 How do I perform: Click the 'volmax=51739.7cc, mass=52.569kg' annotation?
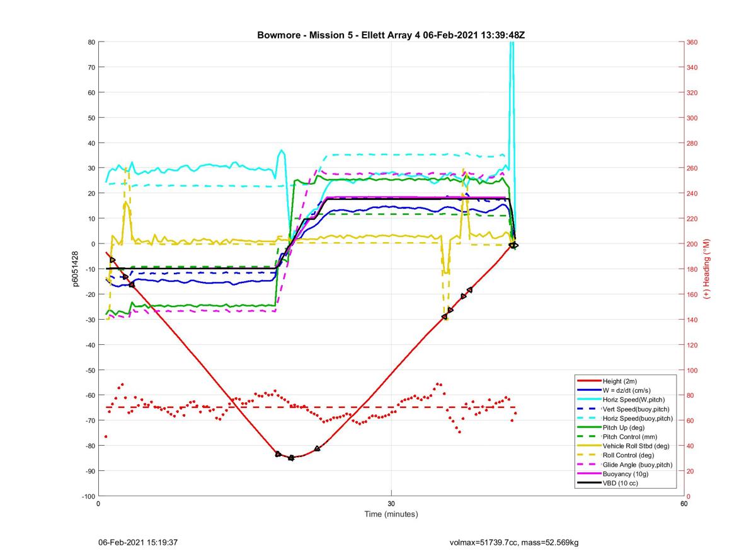click(513, 542)
